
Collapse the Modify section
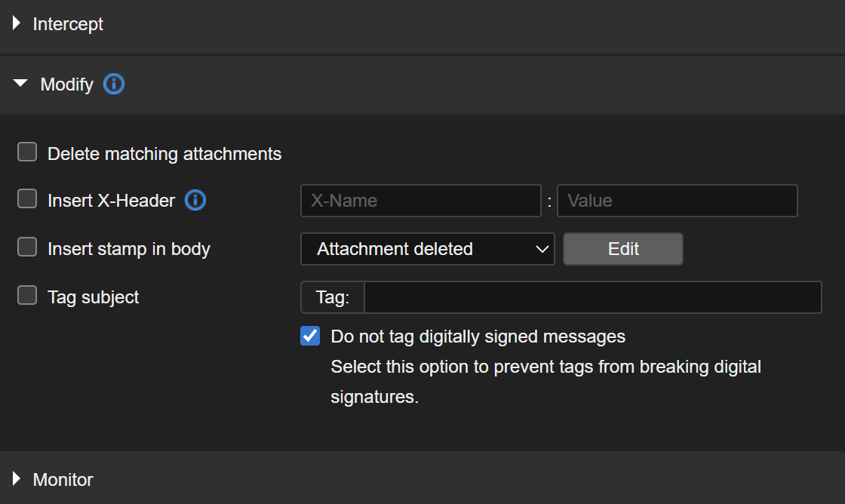point(20,84)
